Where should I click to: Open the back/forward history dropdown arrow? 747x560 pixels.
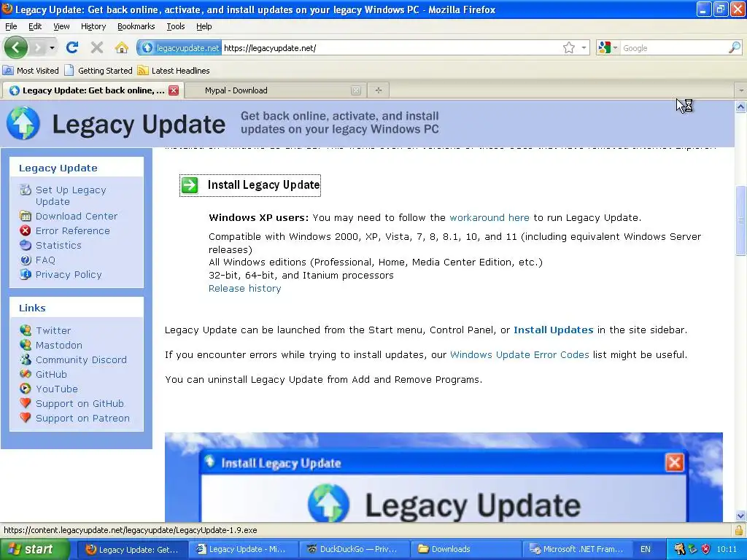pos(52,47)
